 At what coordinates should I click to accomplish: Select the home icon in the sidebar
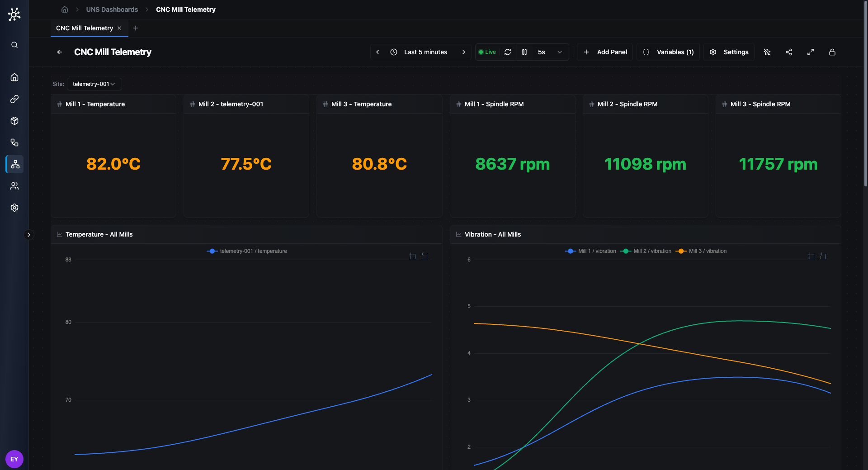14,77
